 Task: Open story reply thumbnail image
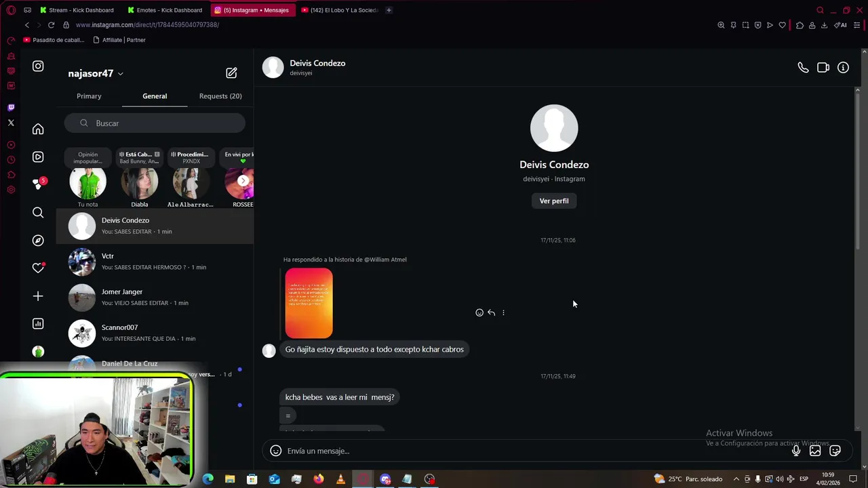(309, 303)
